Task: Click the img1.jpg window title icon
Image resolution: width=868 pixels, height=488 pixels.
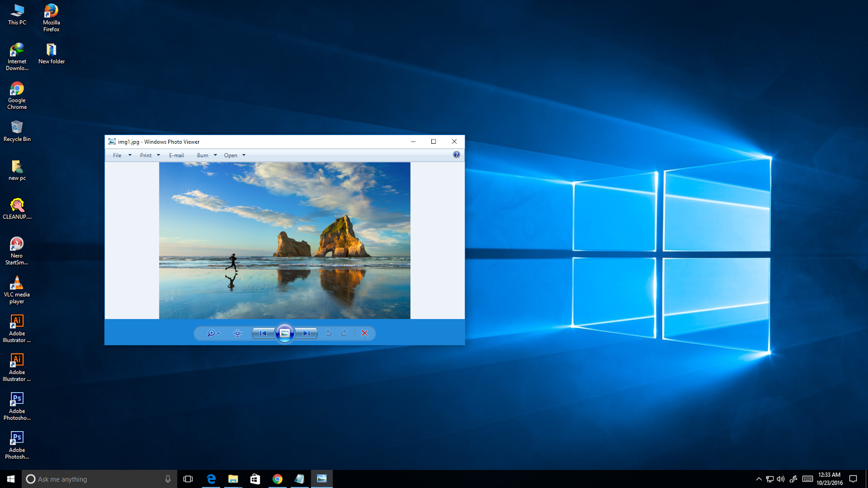Action: 112,142
